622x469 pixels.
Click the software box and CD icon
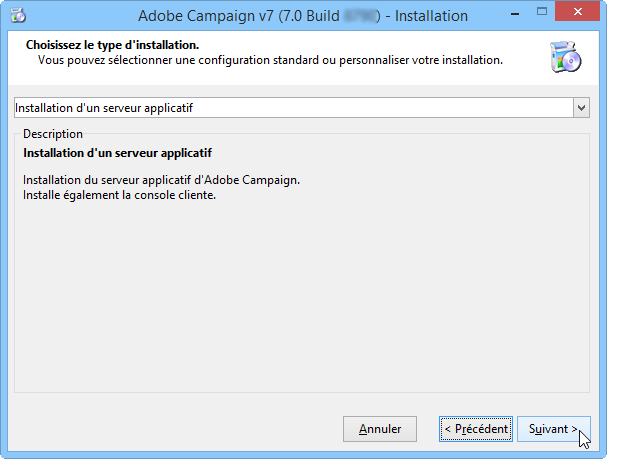[x=566, y=57]
